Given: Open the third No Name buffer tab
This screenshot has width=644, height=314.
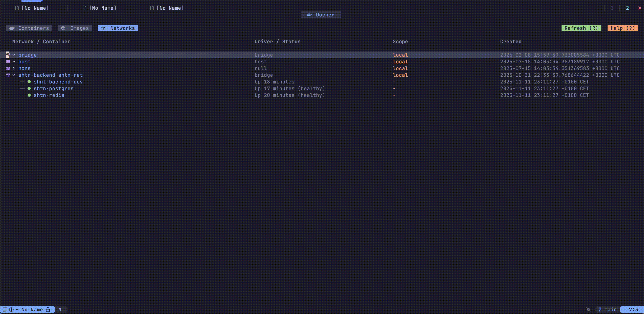Looking at the screenshot, I should point(170,8).
